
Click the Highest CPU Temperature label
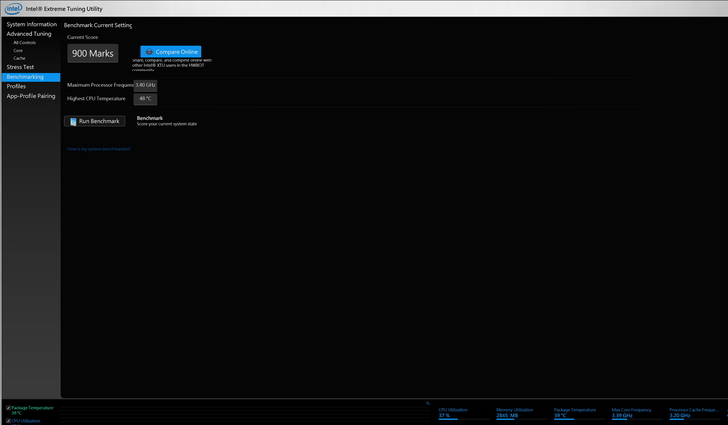[x=96, y=98]
